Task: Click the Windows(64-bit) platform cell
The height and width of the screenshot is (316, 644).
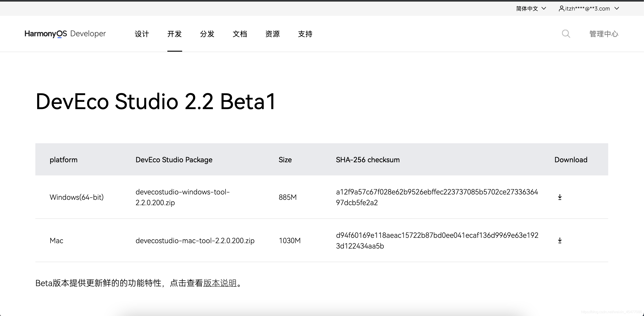Action: (x=77, y=197)
